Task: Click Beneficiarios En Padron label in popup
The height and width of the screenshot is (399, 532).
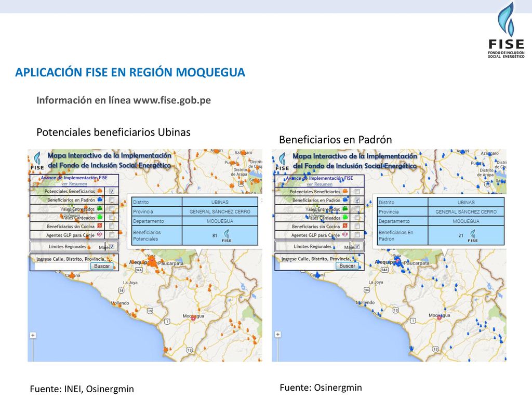Action: [396, 235]
